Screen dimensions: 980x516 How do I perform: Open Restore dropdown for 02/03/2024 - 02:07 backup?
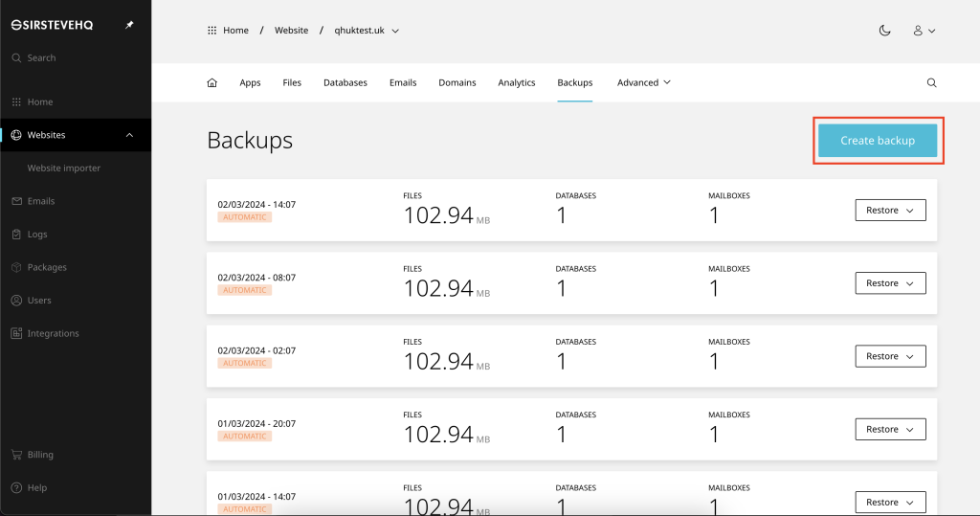[890, 356]
